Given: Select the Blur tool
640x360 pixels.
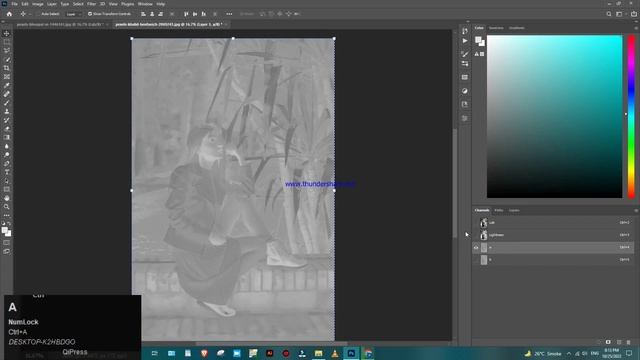Looking at the screenshot, I should point(7,146).
